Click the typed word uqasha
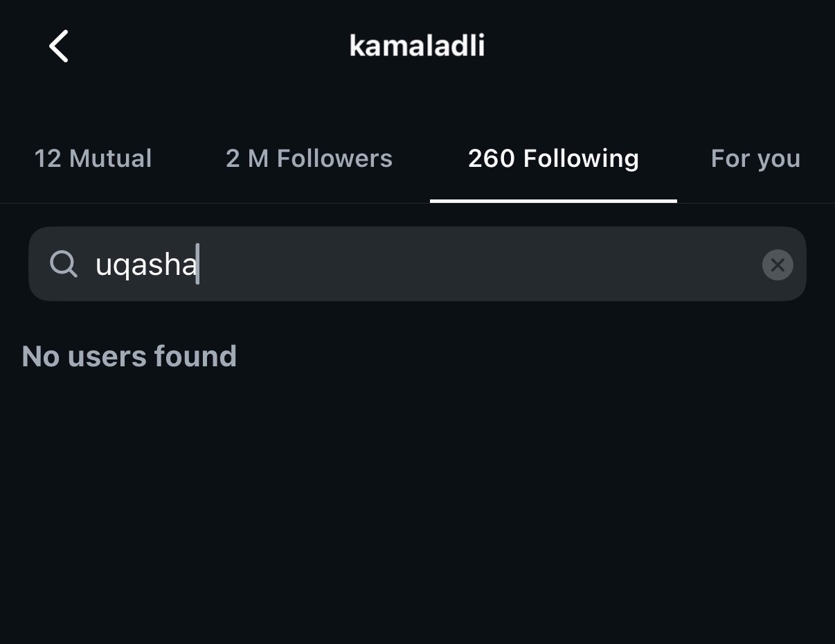This screenshot has height=644, width=835. click(145, 265)
